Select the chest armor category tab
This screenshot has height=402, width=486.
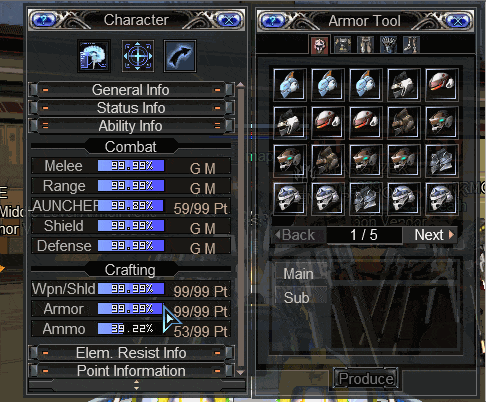(342, 45)
